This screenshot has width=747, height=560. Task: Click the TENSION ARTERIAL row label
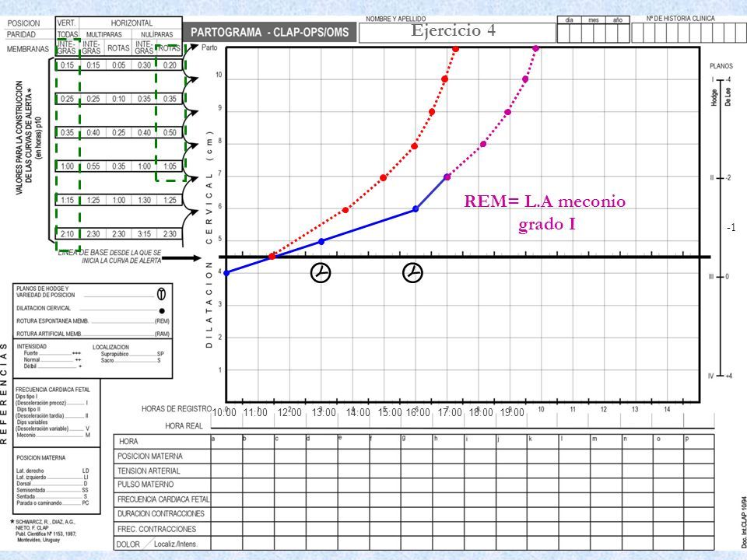tap(149, 471)
